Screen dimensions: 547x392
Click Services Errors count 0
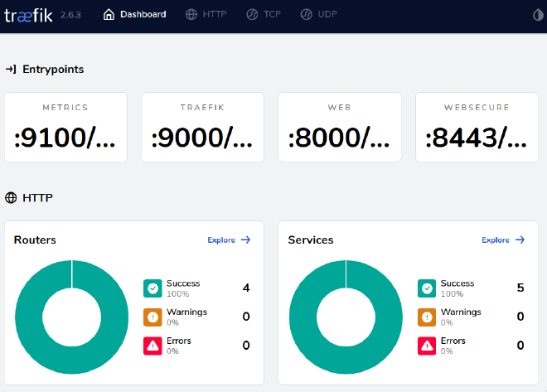pyautogui.click(x=520, y=345)
